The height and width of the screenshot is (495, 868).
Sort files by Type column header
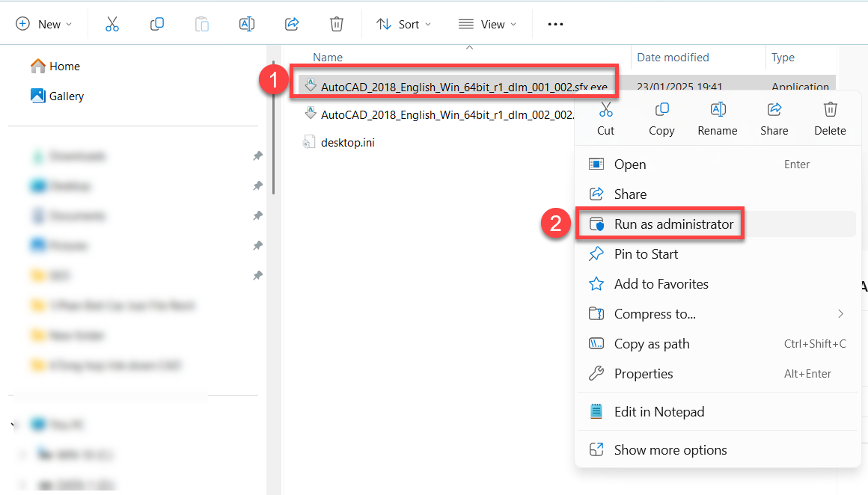(x=783, y=58)
